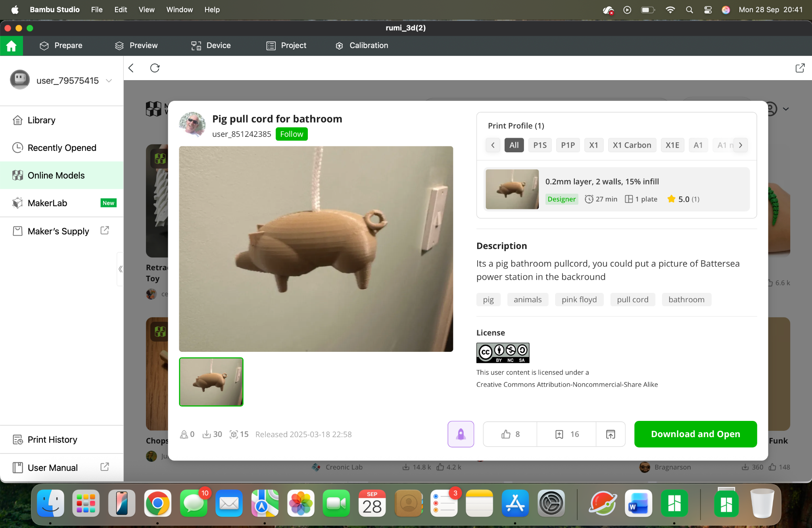Screen dimensions: 812x528
Task: Open Spotlight search in menu bar
Action: (x=689, y=10)
